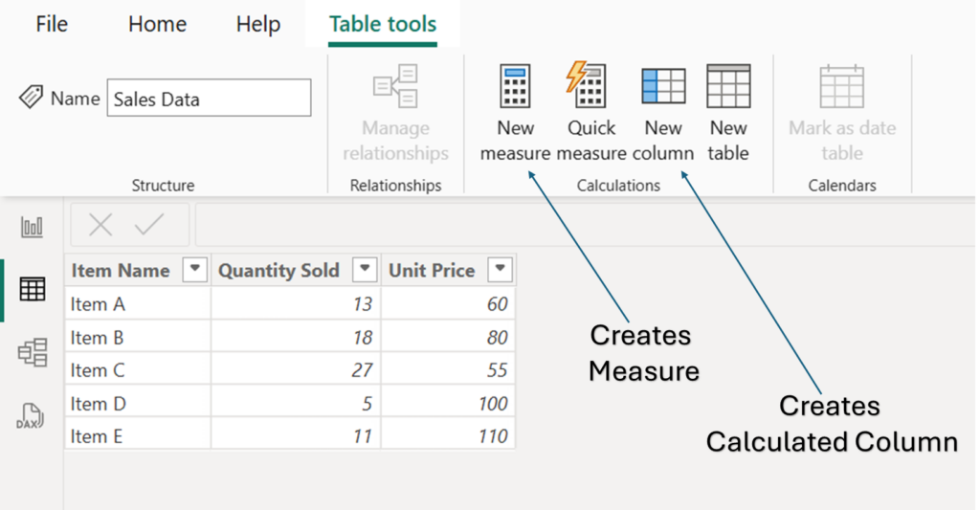
Task: Click the New measure calculator icon
Action: point(515,86)
